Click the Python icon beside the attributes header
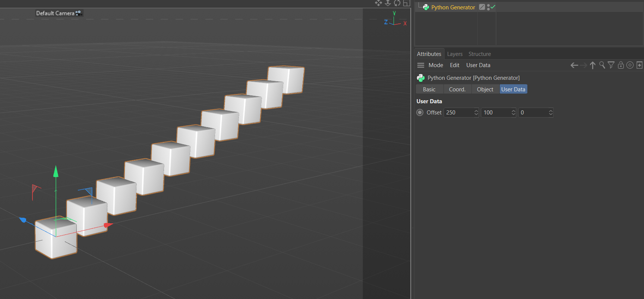 coord(421,78)
